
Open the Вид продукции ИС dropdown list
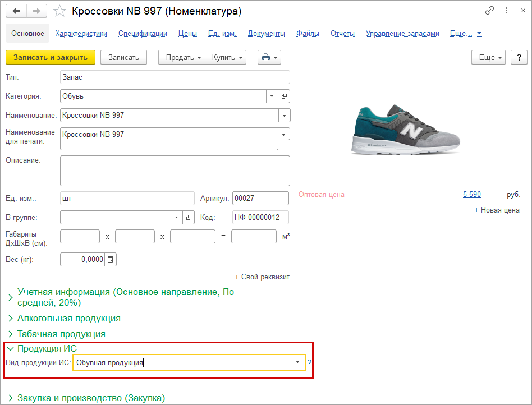coord(297,362)
